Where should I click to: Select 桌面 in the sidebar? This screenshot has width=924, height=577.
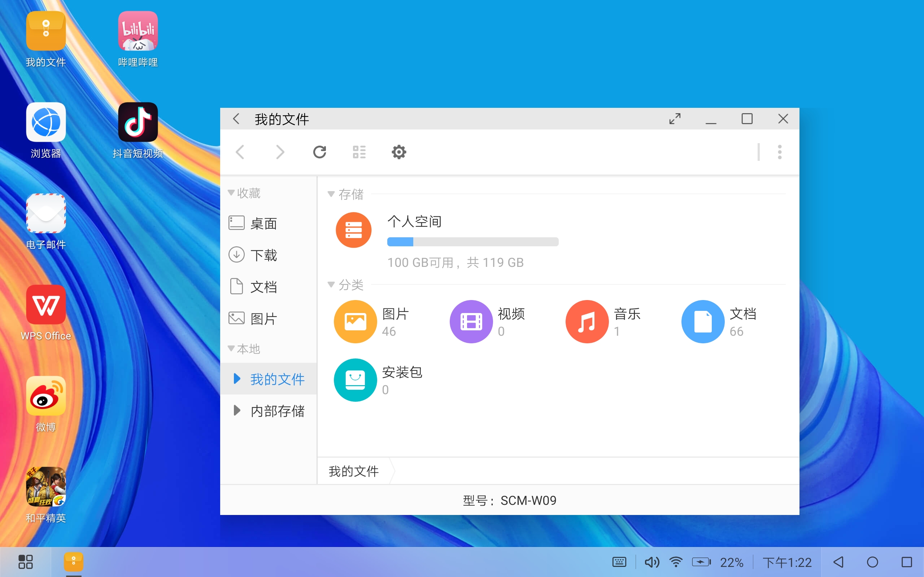pyautogui.click(x=263, y=223)
